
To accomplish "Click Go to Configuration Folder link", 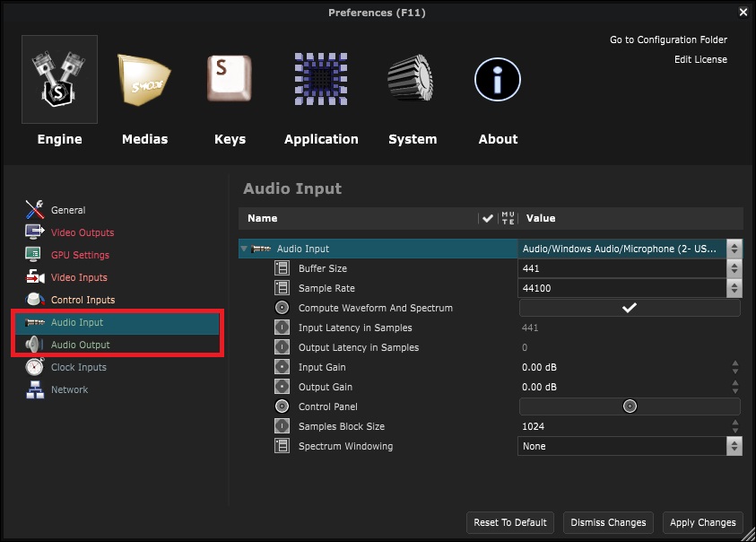I will click(x=668, y=39).
